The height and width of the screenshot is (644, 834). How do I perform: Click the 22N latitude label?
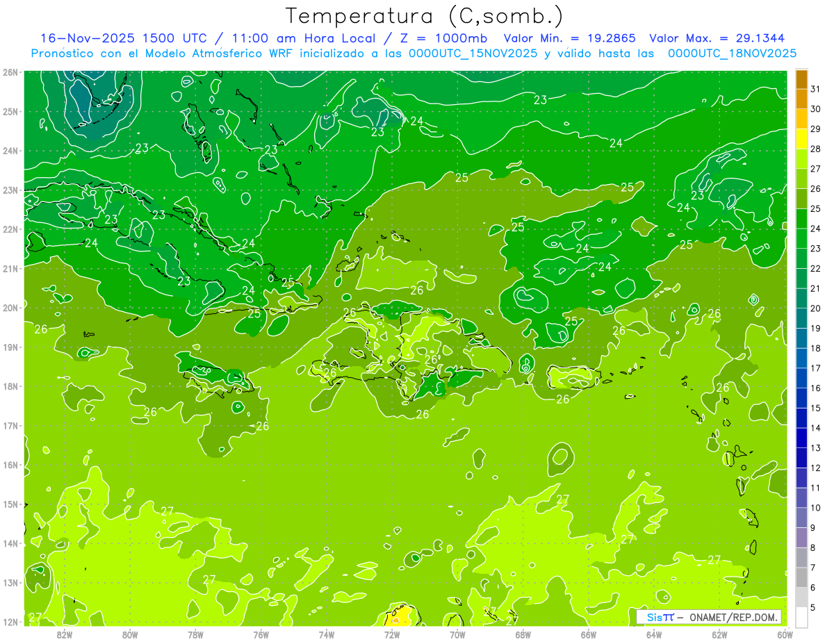pyautogui.click(x=10, y=229)
